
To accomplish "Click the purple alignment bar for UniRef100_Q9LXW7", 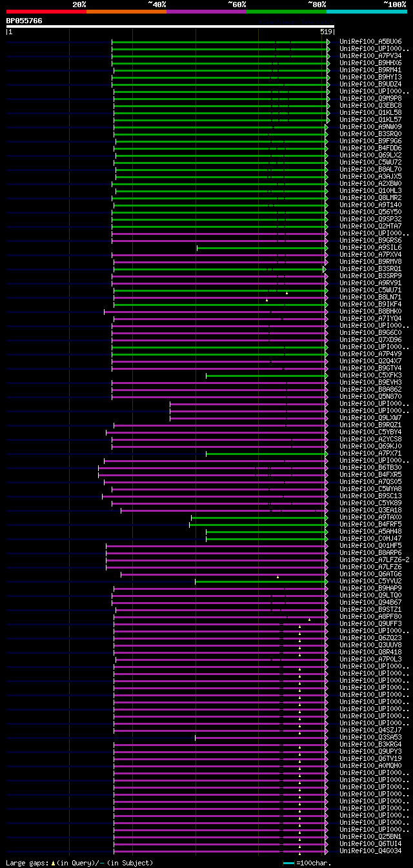I will tap(248, 418).
